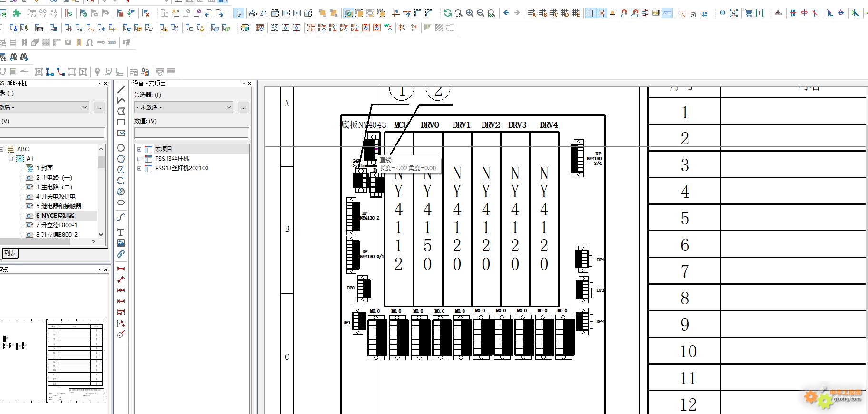Set grid size D
This screenshot has height=414, width=868.
pos(565,13)
